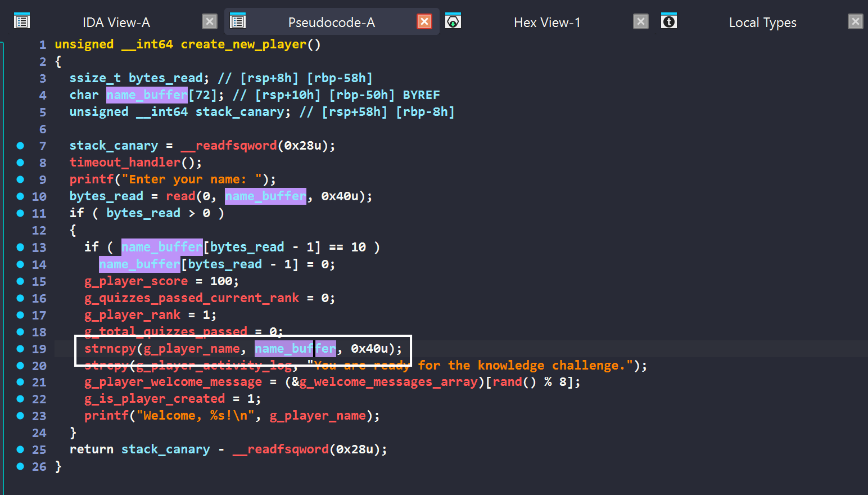Close the Hex View-1 tab
The height and width of the screenshot is (495, 868).
[x=640, y=22]
